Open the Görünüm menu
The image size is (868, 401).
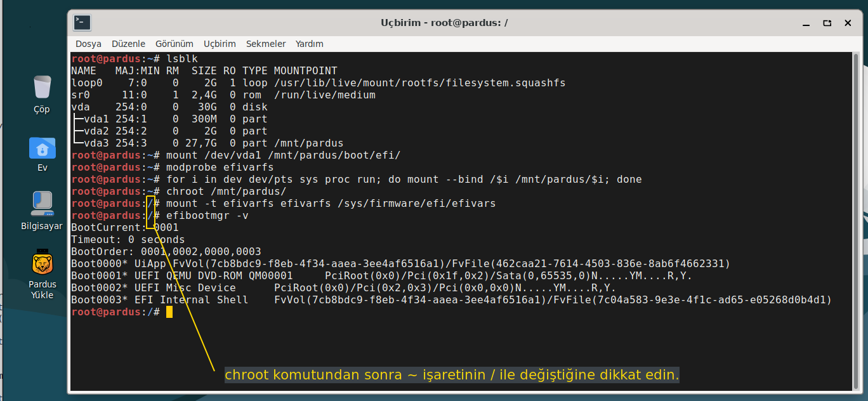(x=174, y=44)
